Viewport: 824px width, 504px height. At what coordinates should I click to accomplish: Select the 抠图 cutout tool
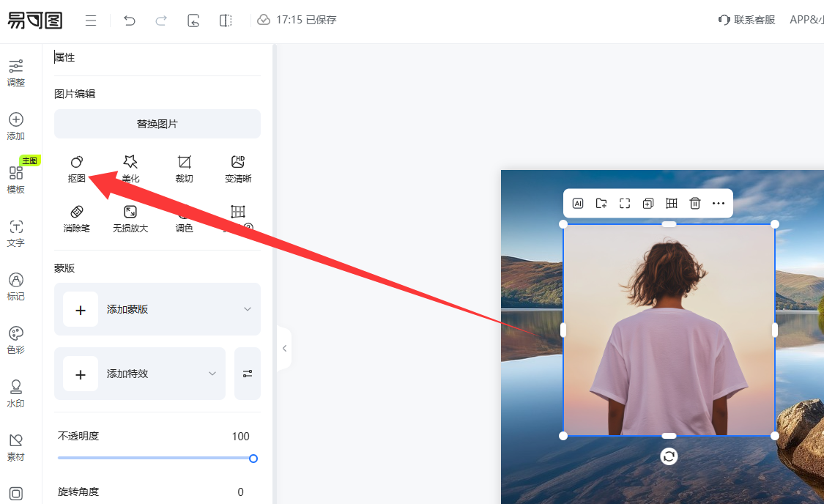[77, 168]
